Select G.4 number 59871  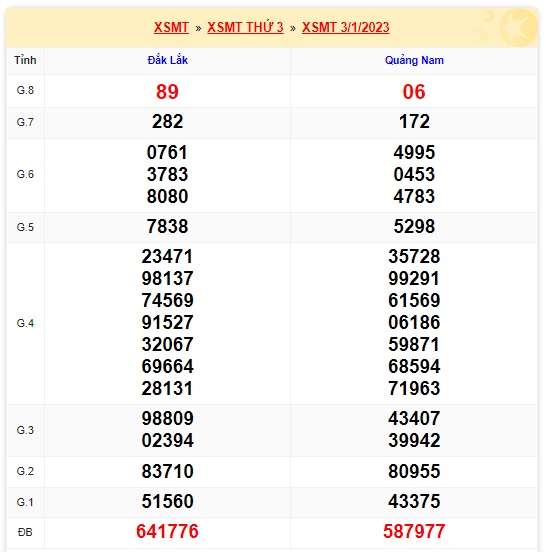click(x=414, y=344)
